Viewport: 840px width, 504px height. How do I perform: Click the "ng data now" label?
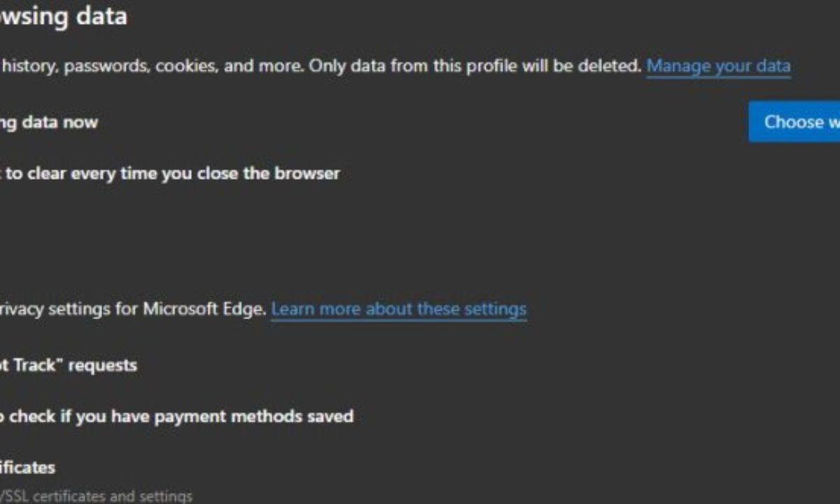click(x=49, y=122)
